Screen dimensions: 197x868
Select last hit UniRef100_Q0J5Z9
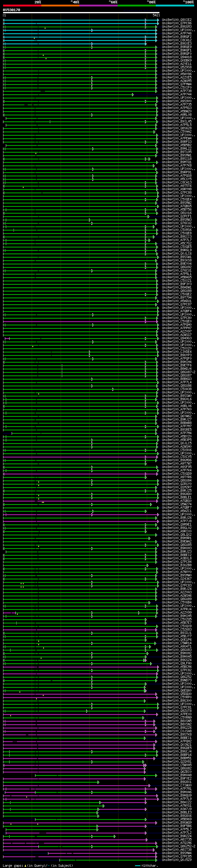[177, 860]
